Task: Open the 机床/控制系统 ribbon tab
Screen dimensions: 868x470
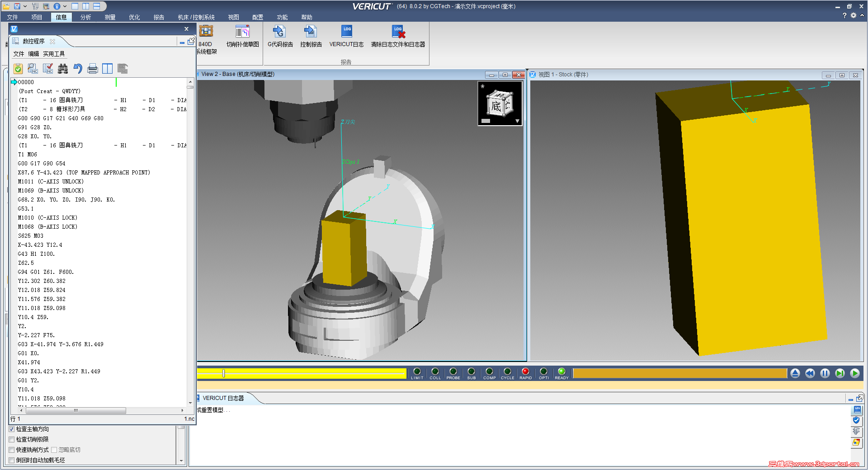Action: [196, 17]
